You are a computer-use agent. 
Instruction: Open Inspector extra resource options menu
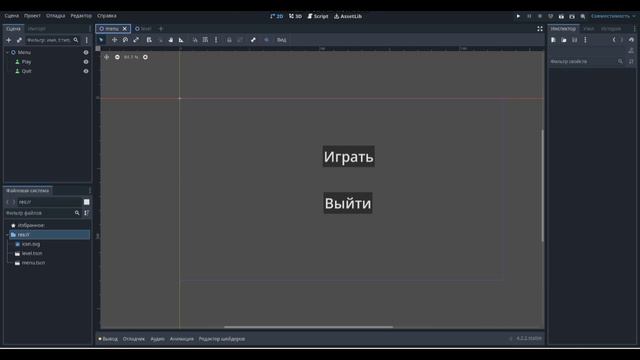pos(585,40)
